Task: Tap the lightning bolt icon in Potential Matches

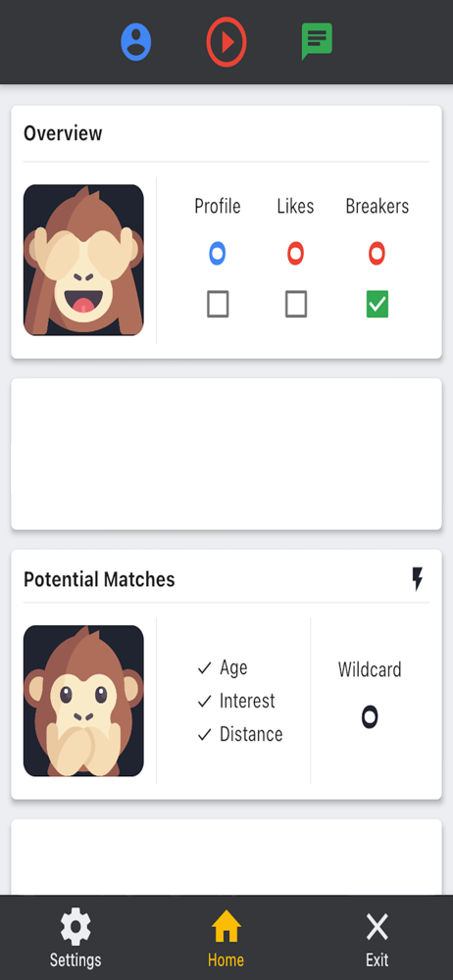Action: pos(418,579)
